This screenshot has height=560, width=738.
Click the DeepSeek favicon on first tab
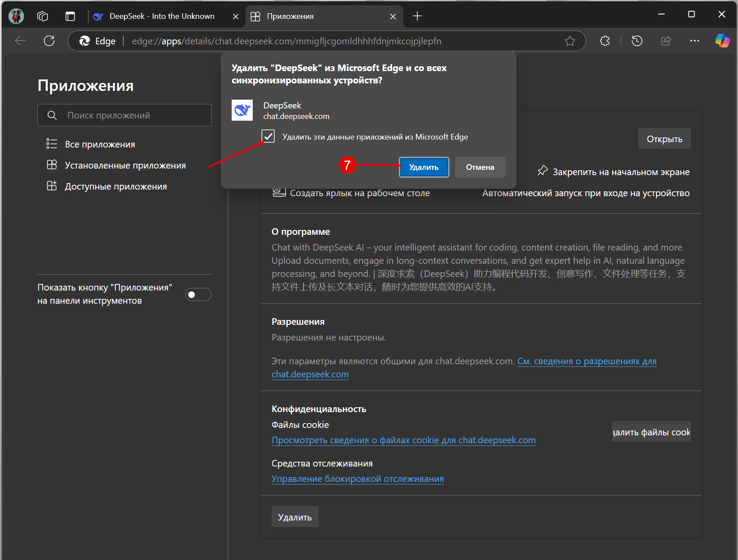[x=98, y=16]
